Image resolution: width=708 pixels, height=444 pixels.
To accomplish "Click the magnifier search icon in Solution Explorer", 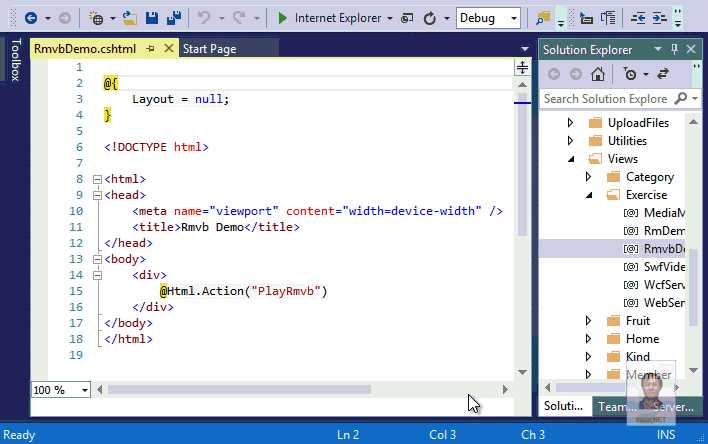I will coord(680,98).
